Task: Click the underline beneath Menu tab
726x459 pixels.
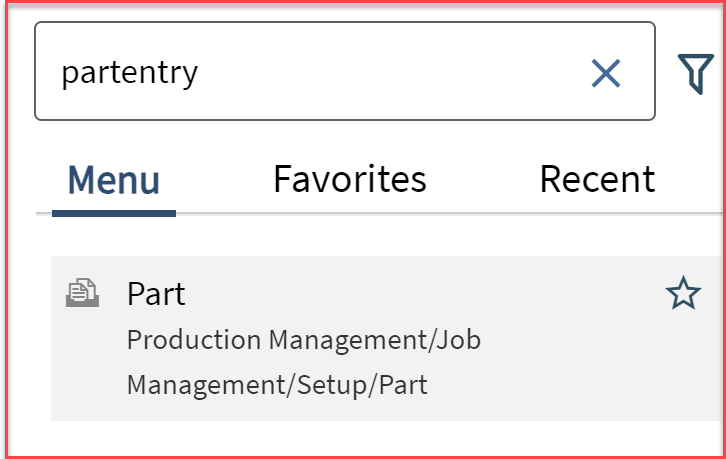Action: [x=114, y=214]
